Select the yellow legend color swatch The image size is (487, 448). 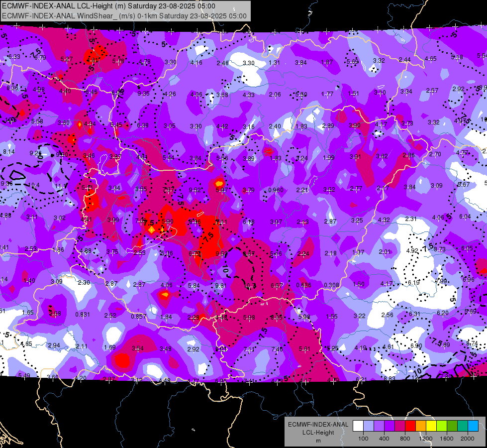click(x=431, y=426)
